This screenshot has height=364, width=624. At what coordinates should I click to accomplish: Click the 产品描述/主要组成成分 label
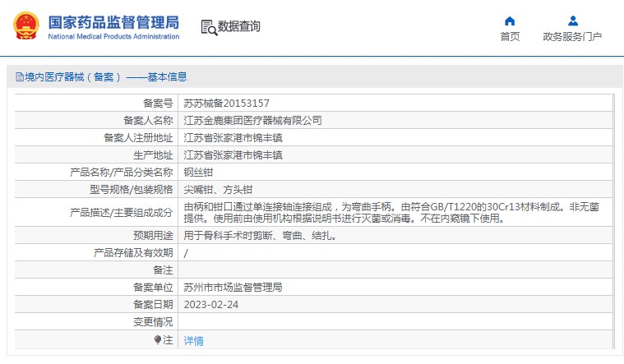pyautogui.click(x=122, y=213)
